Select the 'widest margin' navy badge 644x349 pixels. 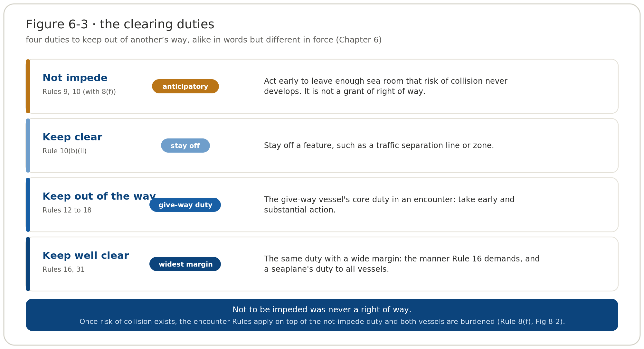(185, 264)
